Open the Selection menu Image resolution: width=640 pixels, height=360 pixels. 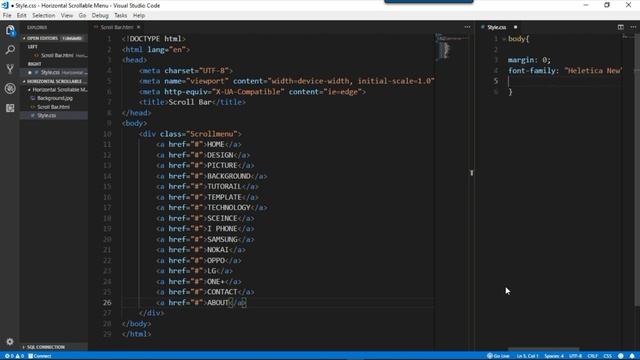point(44,16)
